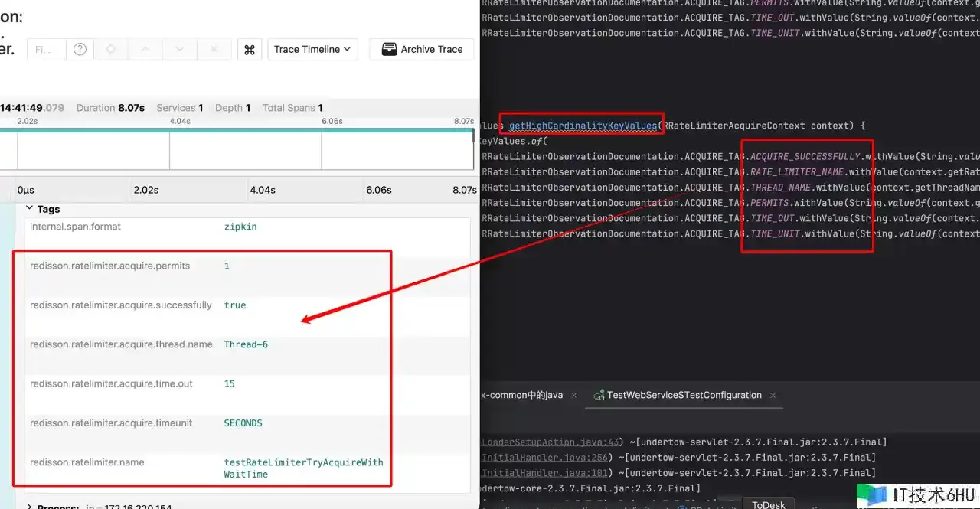980x509 pixels.
Task: Click the ToDesk tooltip label
Action: tap(769, 504)
